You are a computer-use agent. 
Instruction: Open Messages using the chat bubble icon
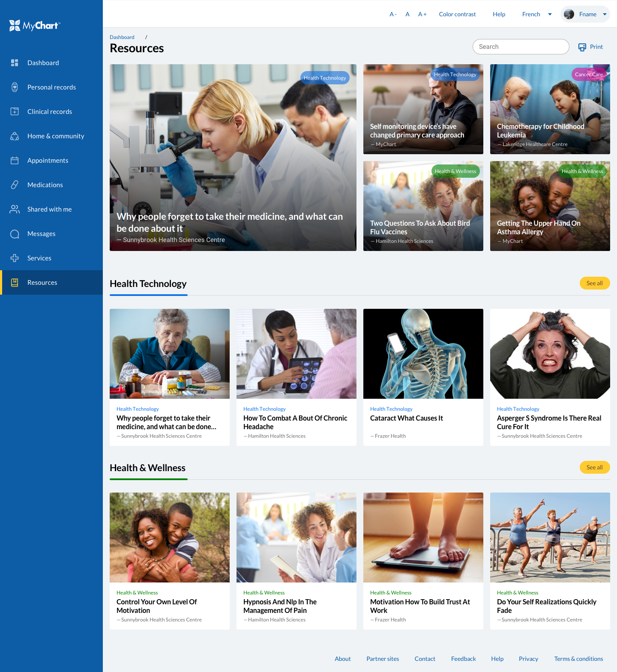pyautogui.click(x=15, y=234)
